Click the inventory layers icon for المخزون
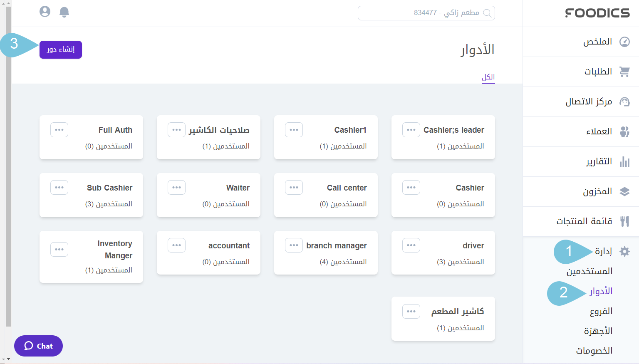639x364 pixels. click(x=625, y=191)
